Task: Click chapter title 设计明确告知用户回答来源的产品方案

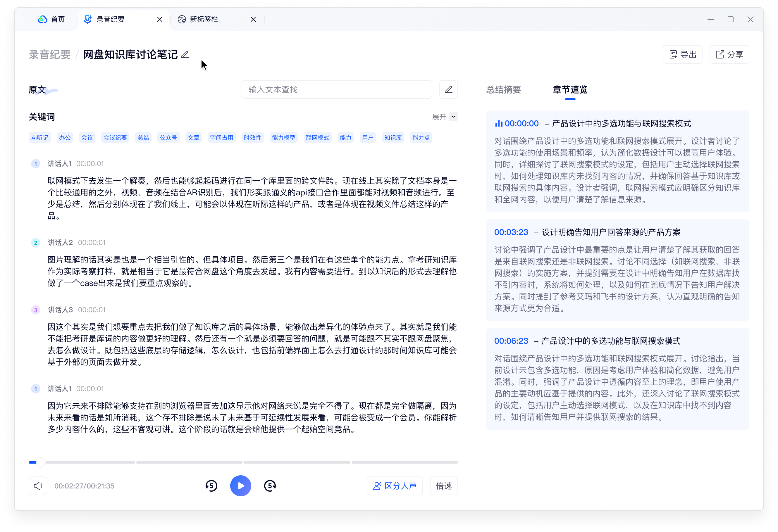Action: (611, 232)
